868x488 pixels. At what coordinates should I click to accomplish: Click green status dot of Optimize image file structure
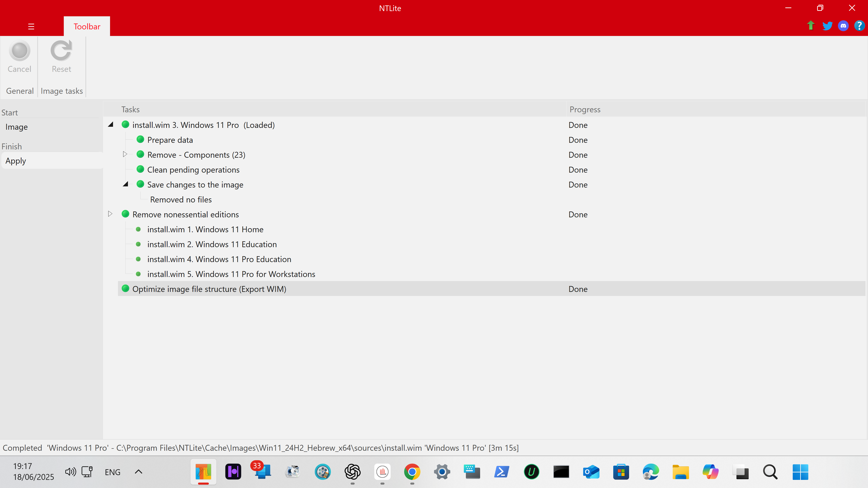(x=125, y=289)
